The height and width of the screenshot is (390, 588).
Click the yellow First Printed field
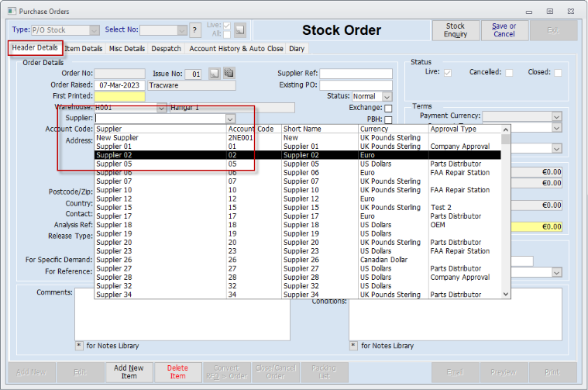119,96
